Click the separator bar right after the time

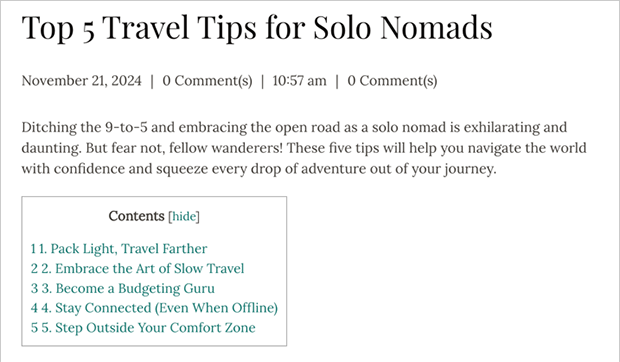tap(337, 81)
